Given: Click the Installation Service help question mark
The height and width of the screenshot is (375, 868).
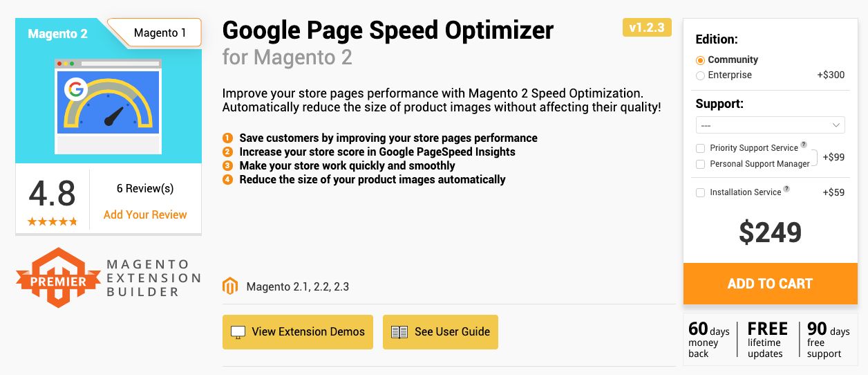Looking at the screenshot, I should [x=787, y=189].
